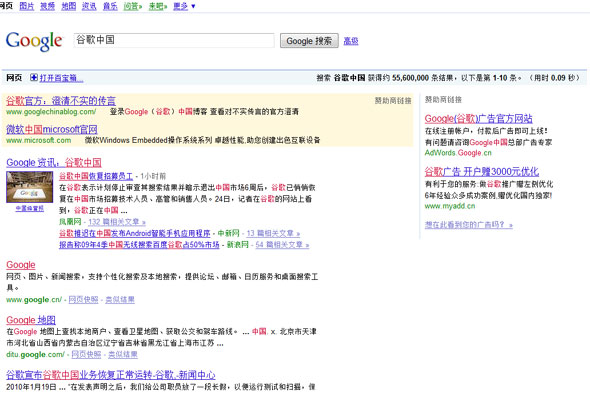Click the Google 搜索 button
Screen dimensions: 590x393
click(x=309, y=41)
